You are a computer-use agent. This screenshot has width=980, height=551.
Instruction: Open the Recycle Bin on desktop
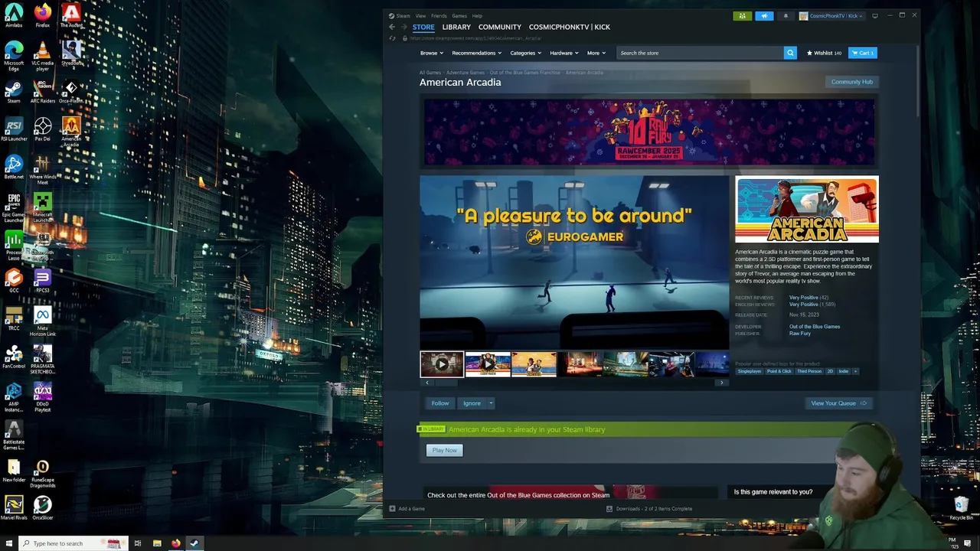click(961, 508)
